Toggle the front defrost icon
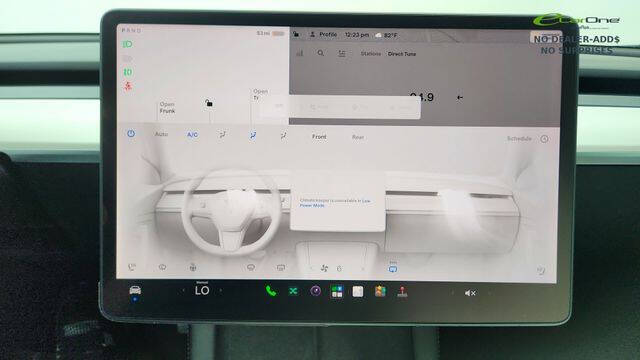 tap(251, 268)
